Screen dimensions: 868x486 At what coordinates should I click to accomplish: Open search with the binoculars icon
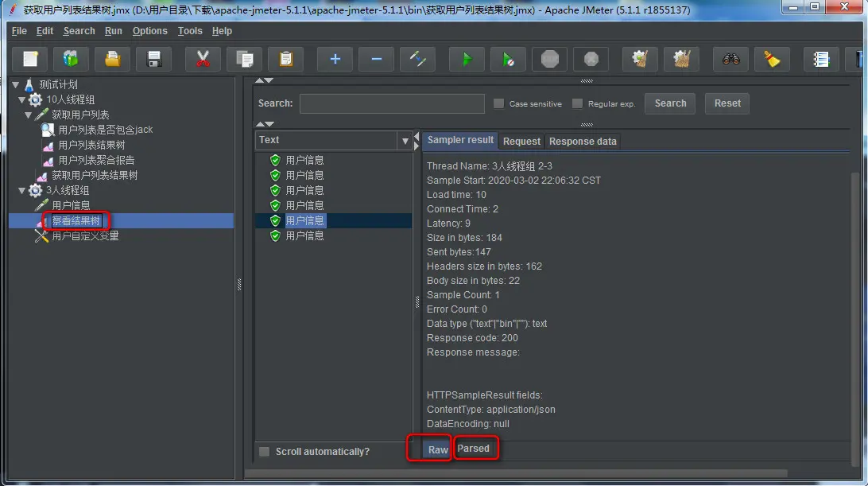[x=730, y=59]
